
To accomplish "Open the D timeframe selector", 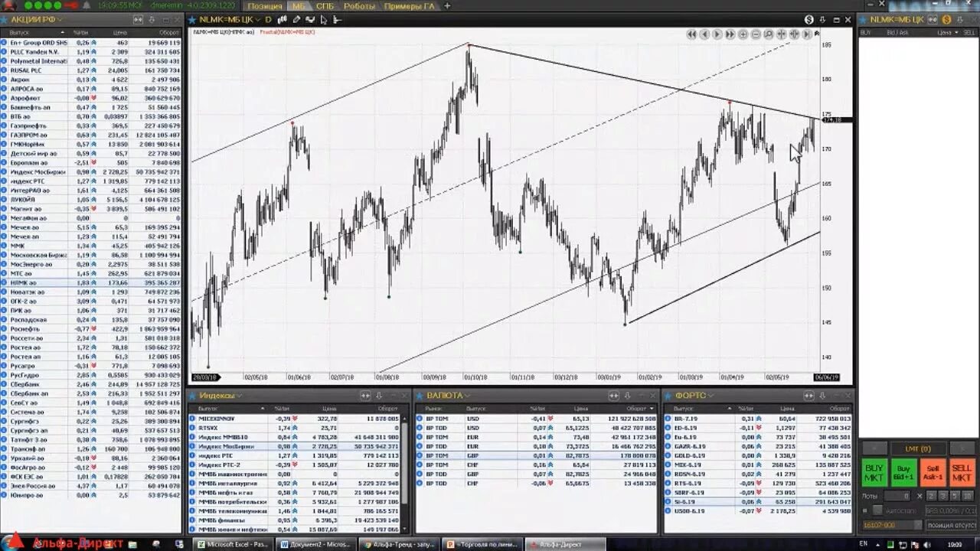I will 268,19.
